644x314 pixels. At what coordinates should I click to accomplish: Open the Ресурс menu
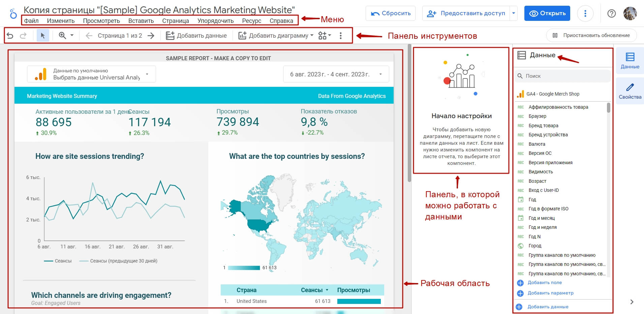pyautogui.click(x=251, y=21)
